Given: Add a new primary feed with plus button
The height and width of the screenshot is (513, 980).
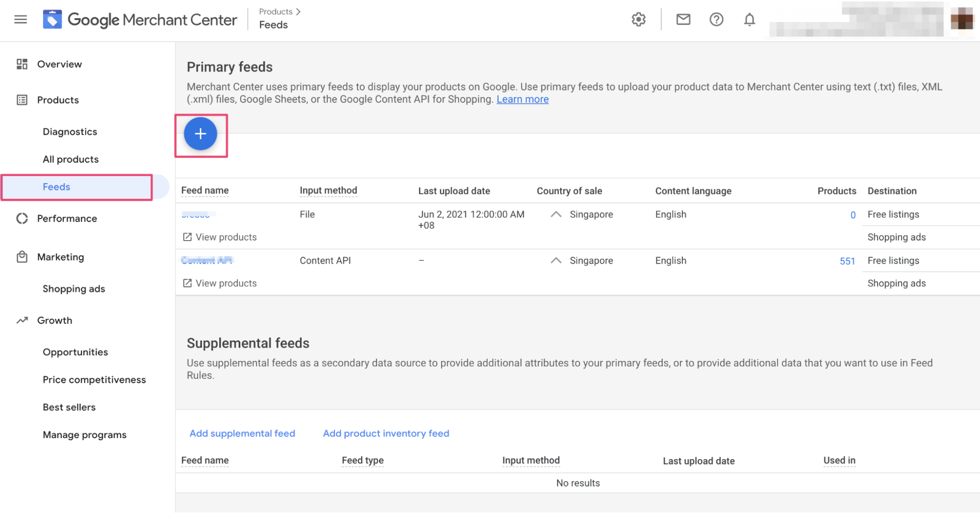Looking at the screenshot, I should tap(201, 134).
